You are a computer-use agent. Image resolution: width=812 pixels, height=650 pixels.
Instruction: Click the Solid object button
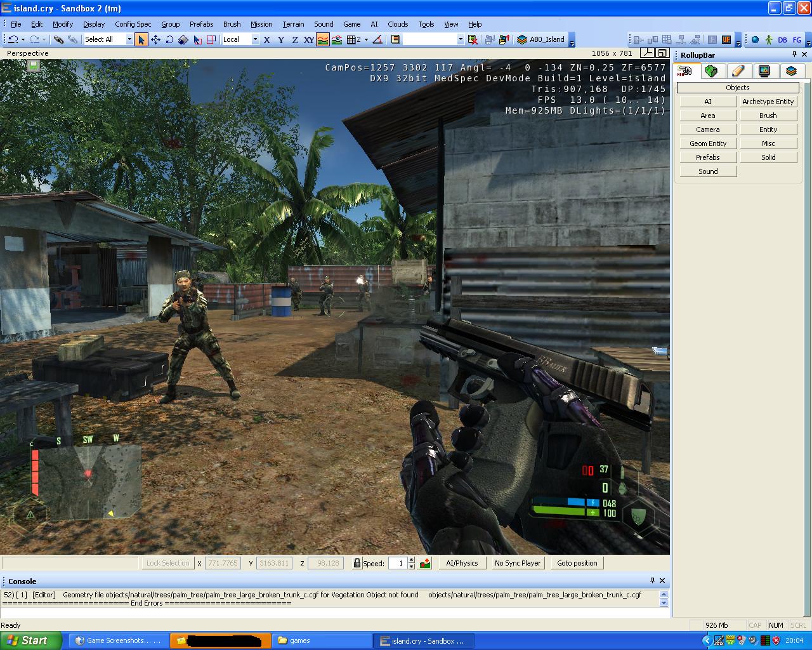pyautogui.click(x=768, y=157)
